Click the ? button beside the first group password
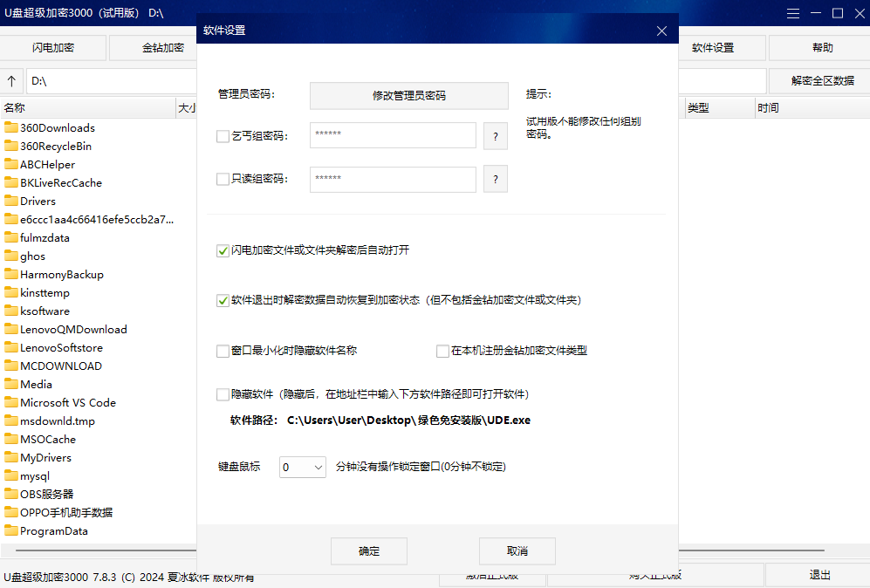Image resolution: width=870 pixels, height=588 pixels. click(495, 136)
